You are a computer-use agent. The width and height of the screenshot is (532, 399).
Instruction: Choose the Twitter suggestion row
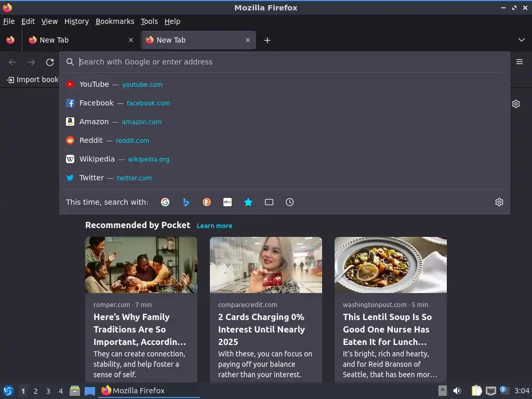point(284,178)
